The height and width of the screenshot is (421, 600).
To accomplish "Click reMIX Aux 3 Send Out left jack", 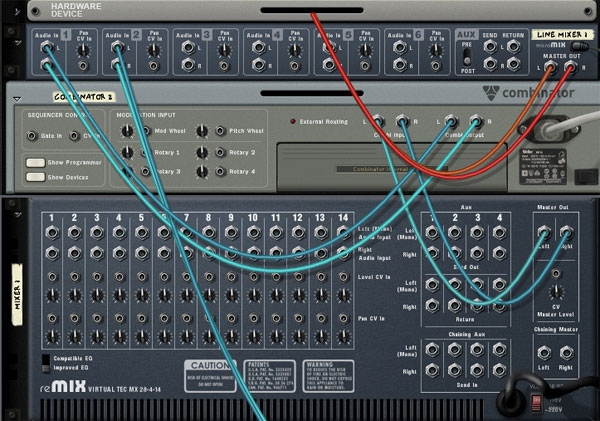I will pos(477,232).
